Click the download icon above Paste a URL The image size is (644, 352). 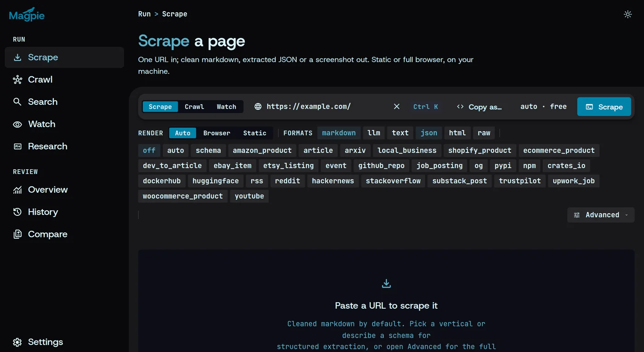point(386,283)
